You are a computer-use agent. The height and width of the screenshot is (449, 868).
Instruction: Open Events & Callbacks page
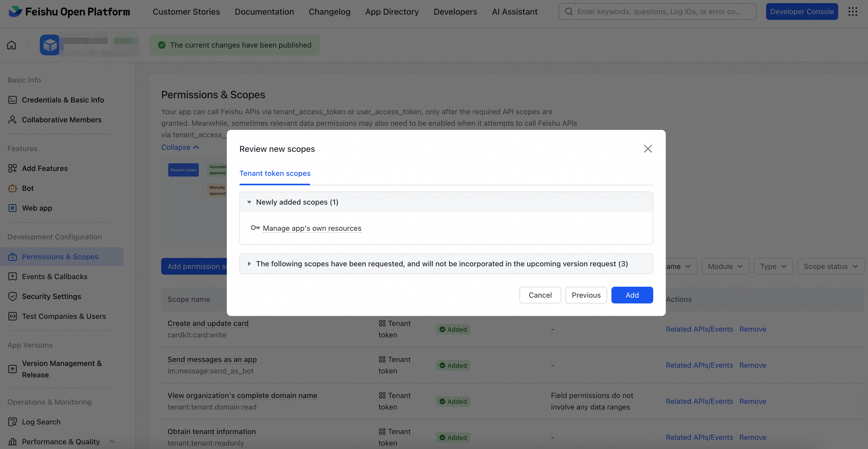pyautogui.click(x=54, y=277)
